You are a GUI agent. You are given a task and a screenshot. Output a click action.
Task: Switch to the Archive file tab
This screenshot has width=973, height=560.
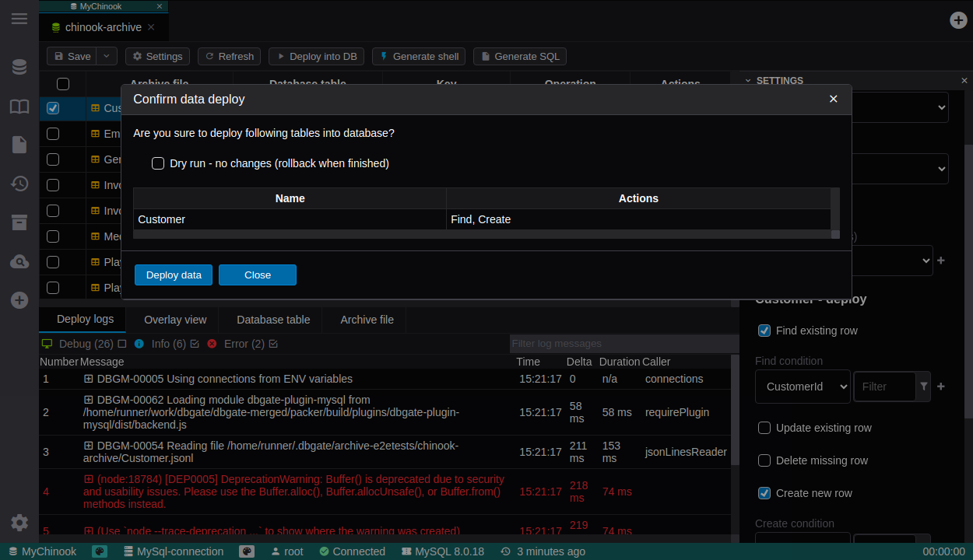click(367, 320)
